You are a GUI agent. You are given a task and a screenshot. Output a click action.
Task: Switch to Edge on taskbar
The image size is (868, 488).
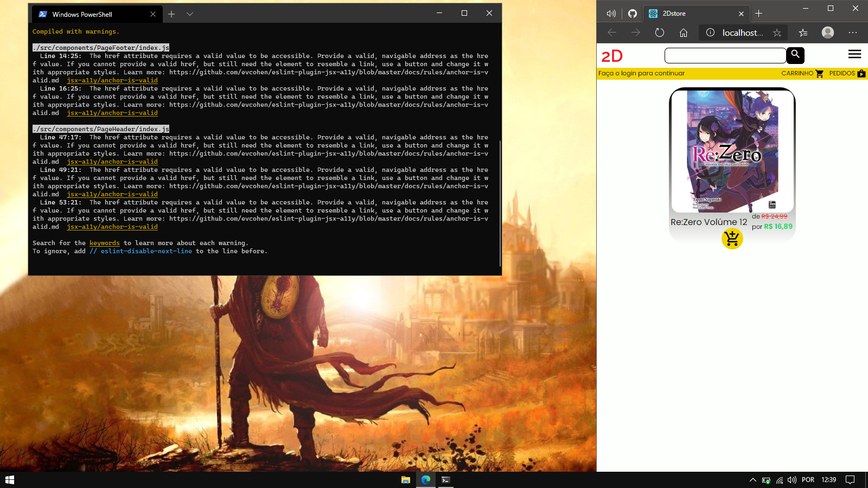click(426, 480)
